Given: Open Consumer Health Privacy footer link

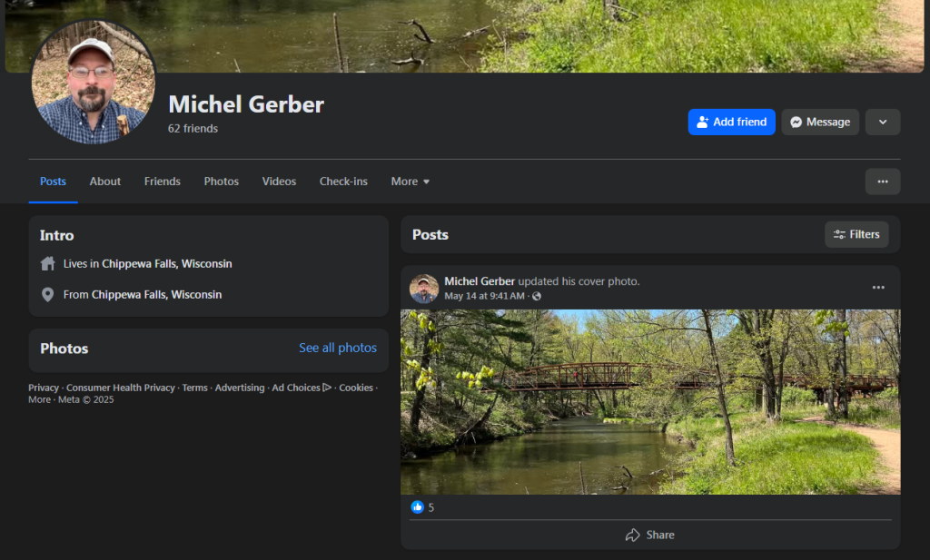Looking at the screenshot, I should coord(121,388).
